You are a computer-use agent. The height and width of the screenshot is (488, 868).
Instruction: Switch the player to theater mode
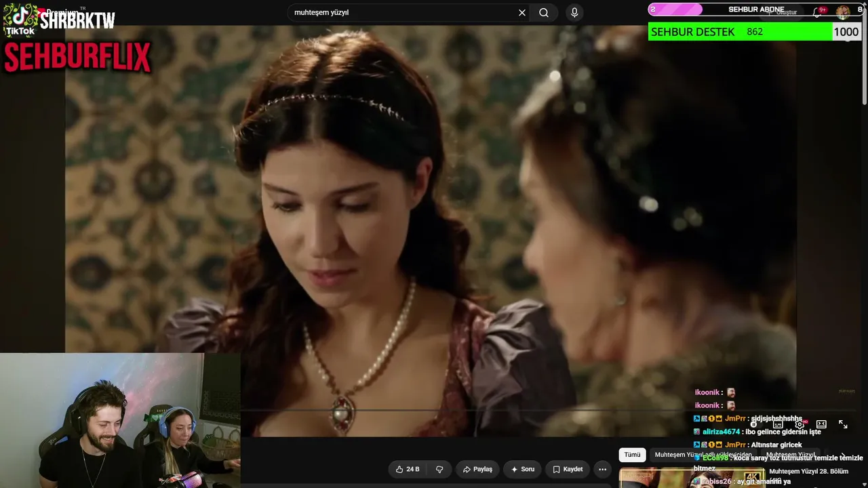[x=821, y=424]
